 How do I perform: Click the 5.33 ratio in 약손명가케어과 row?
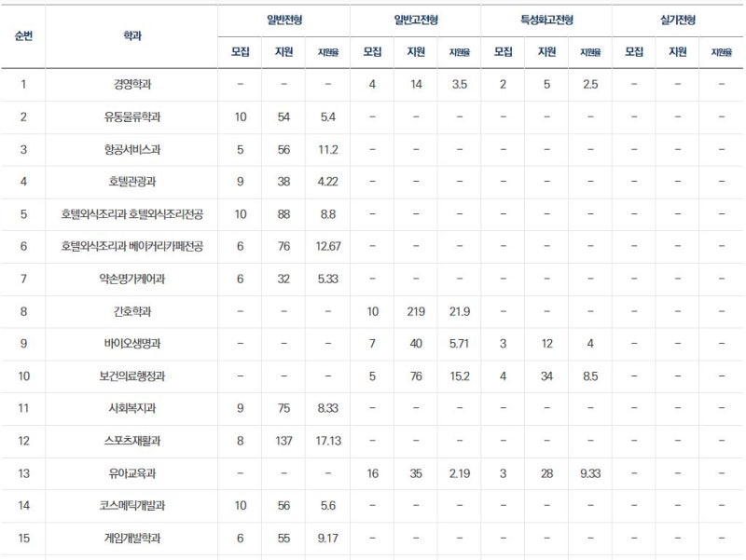[328, 279]
